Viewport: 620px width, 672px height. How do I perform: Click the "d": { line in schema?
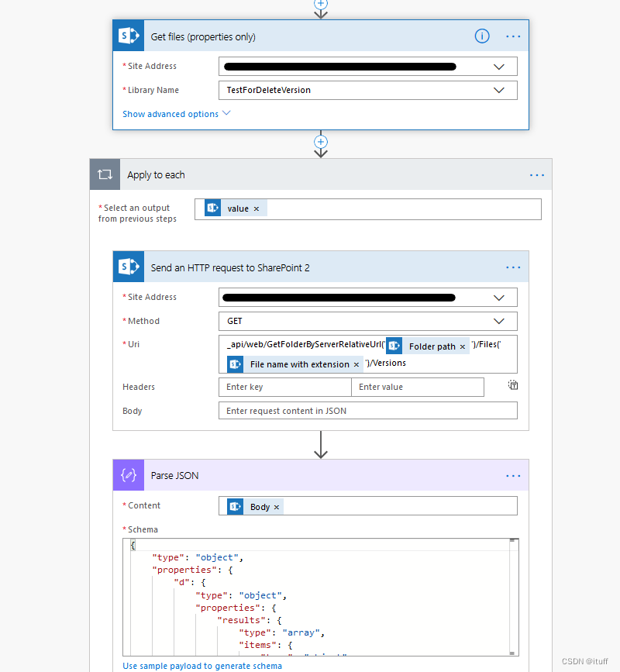click(190, 582)
